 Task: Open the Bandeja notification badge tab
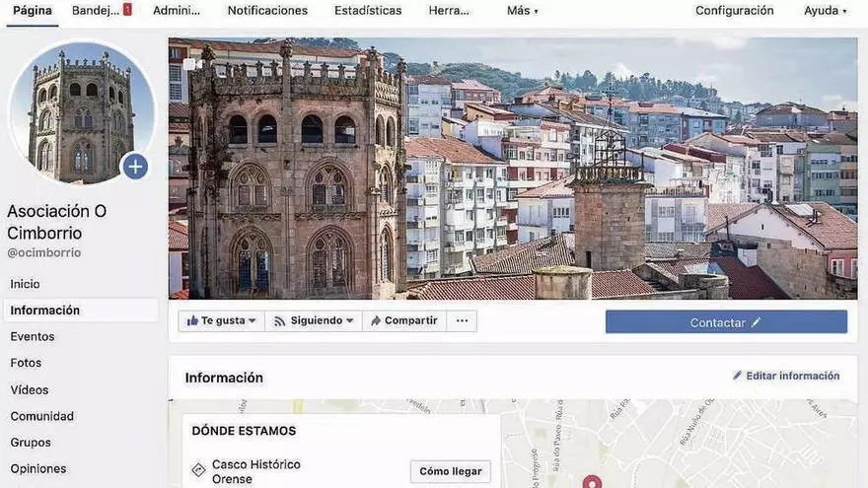101,11
